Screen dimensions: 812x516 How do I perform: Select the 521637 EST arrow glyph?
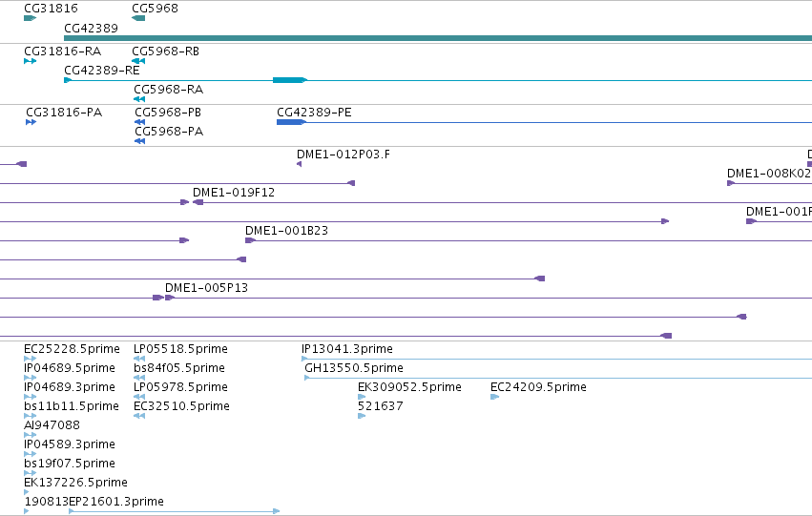[362, 416]
